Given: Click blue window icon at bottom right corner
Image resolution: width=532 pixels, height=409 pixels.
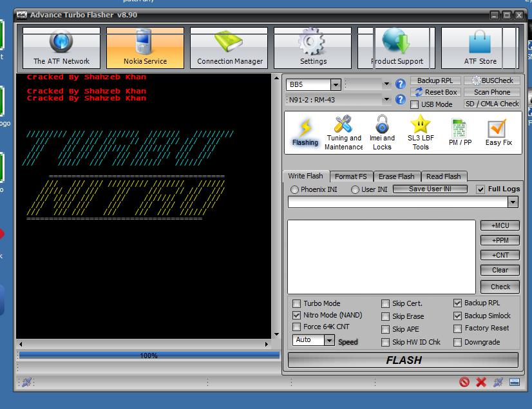Looking at the screenshot, I should click(515, 382).
